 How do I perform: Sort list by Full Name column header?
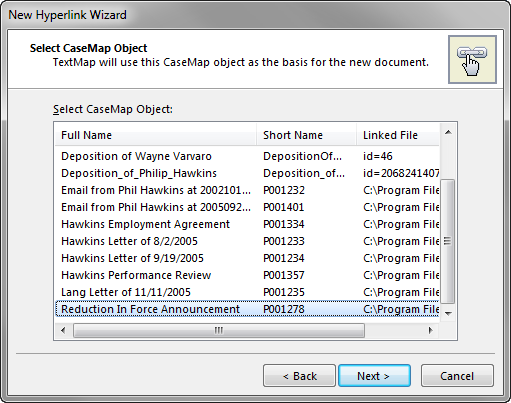[156, 135]
